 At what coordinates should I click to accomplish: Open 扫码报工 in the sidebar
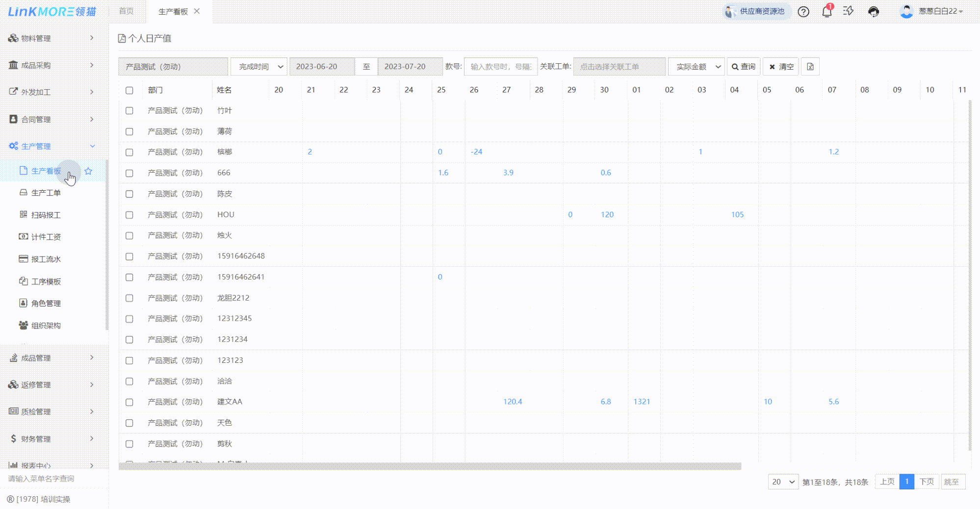[46, 215]
